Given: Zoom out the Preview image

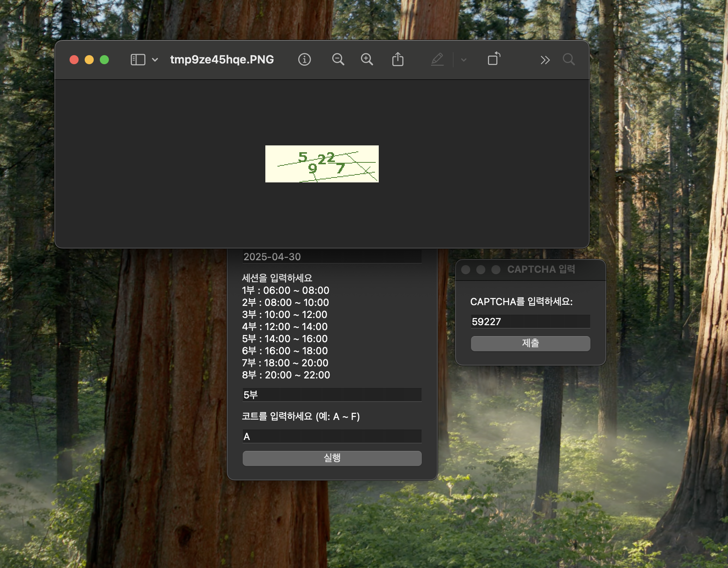Looking at the screenshot, I should pyautogui.click(x=338, y=60).
